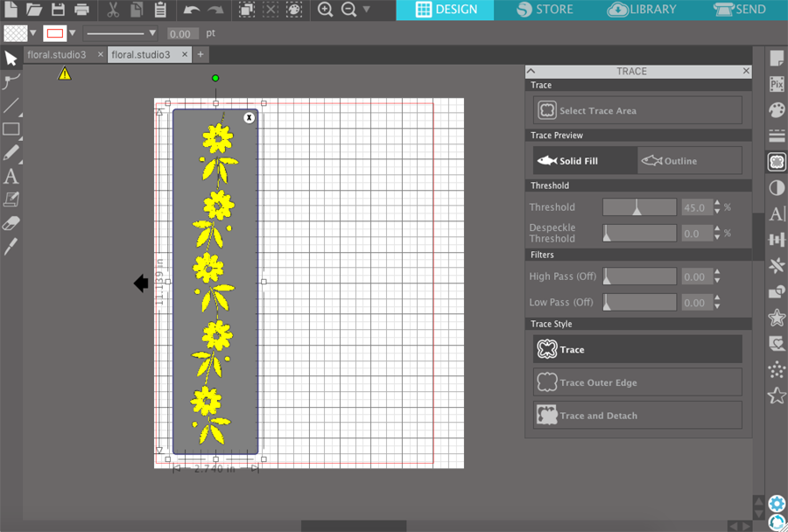This screenshot has height=532, width=788.
Task: Adjust the Low Pass slider
Action: click(x=639, y=303)
